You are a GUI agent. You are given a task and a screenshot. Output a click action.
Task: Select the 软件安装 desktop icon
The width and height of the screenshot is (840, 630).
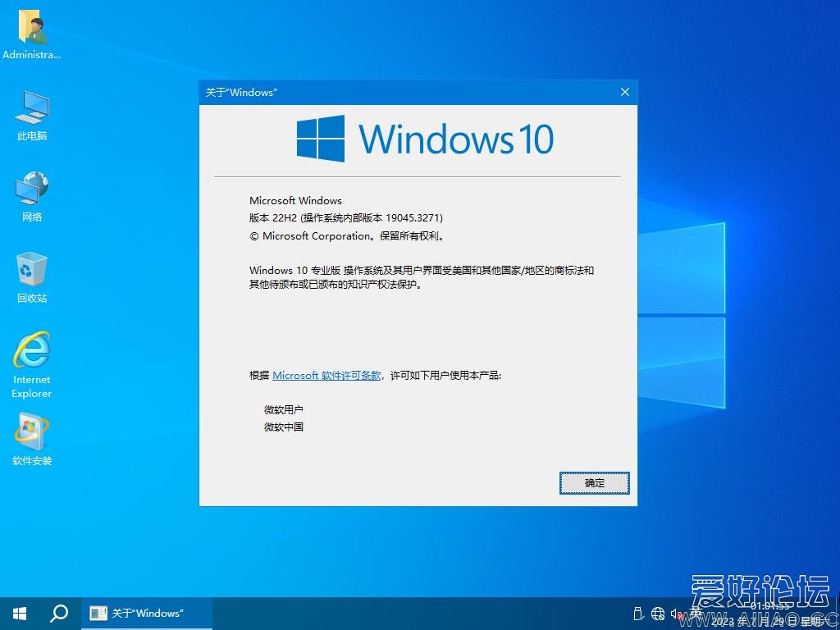[x=32, y=439]
